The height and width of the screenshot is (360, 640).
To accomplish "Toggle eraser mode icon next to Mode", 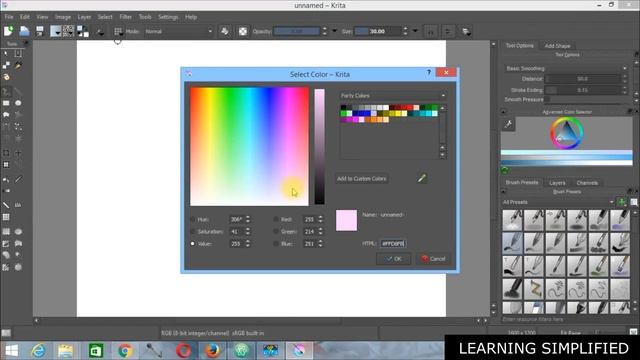I will (x=224, y=31).
